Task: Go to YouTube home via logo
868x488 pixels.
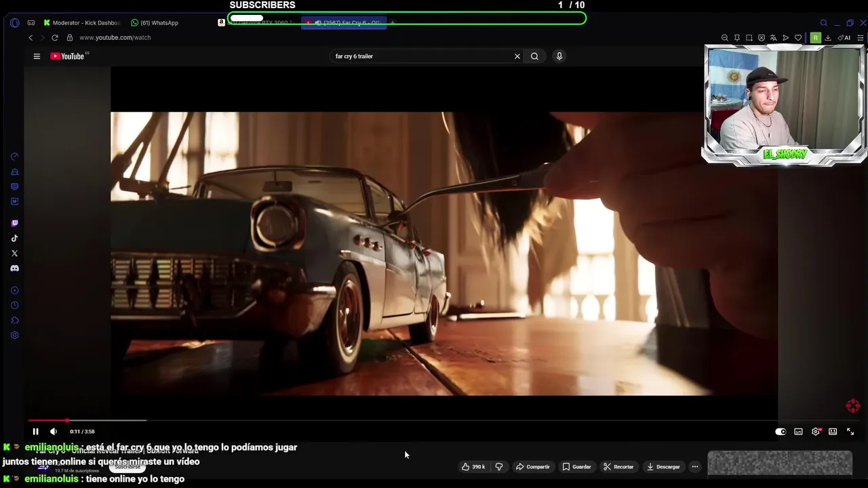Action: [x=69, y=56]
